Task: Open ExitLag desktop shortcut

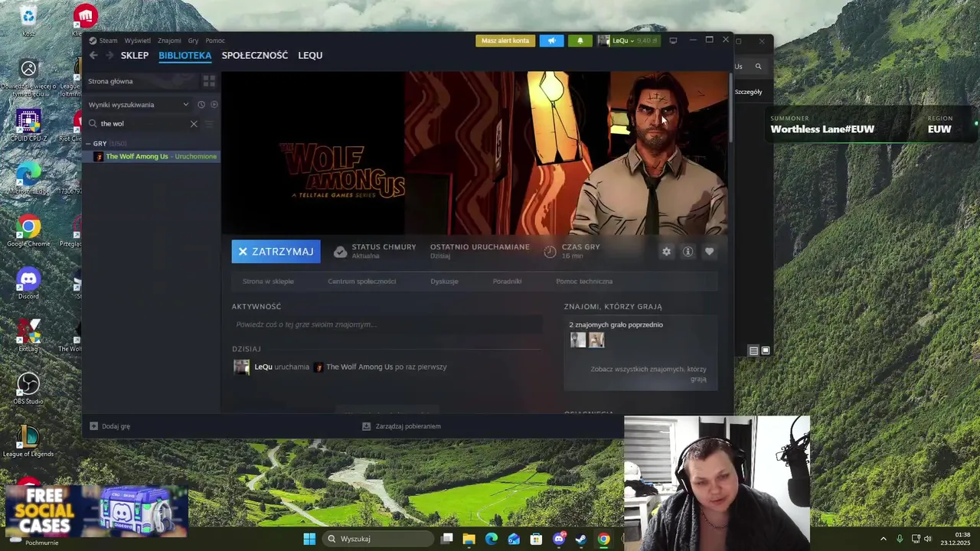Action: point(28,335)
